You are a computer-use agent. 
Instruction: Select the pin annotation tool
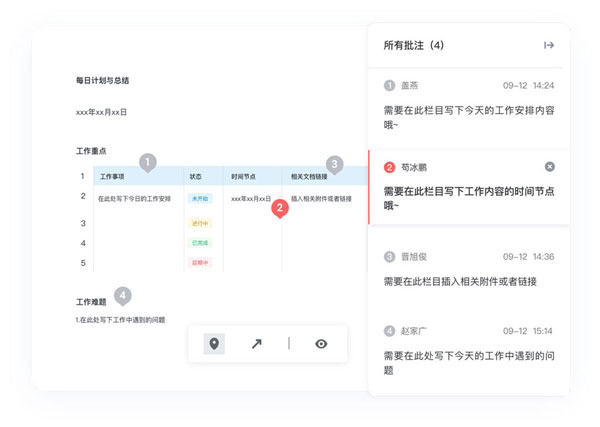click(x=214, y=344)
